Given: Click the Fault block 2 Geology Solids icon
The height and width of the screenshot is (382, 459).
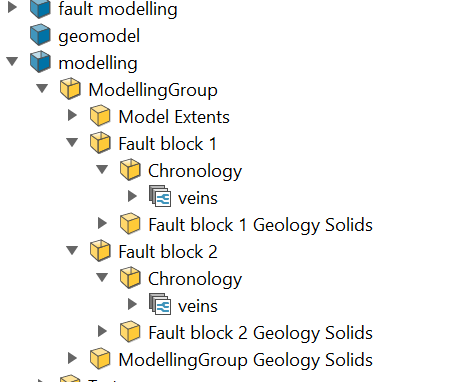Looking at the screenshot, I should (x=130, y=331).
